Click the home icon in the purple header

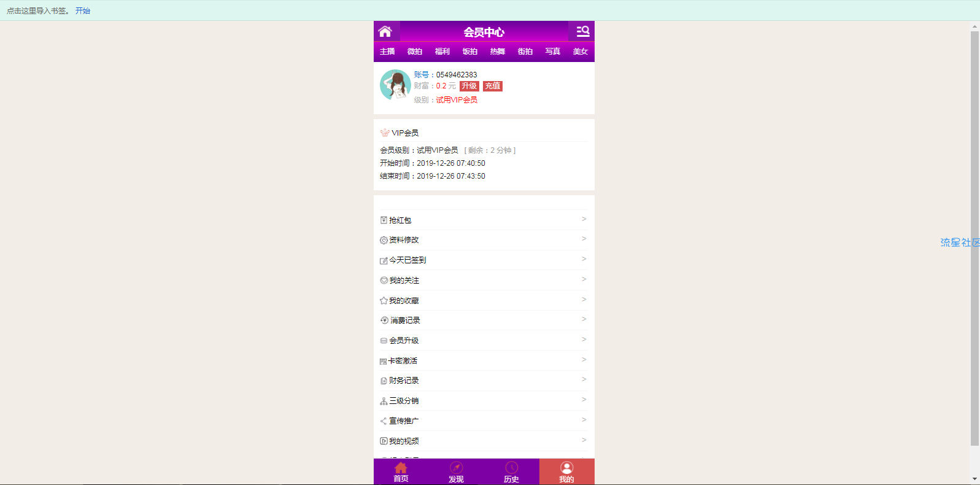tap(385, 31)
